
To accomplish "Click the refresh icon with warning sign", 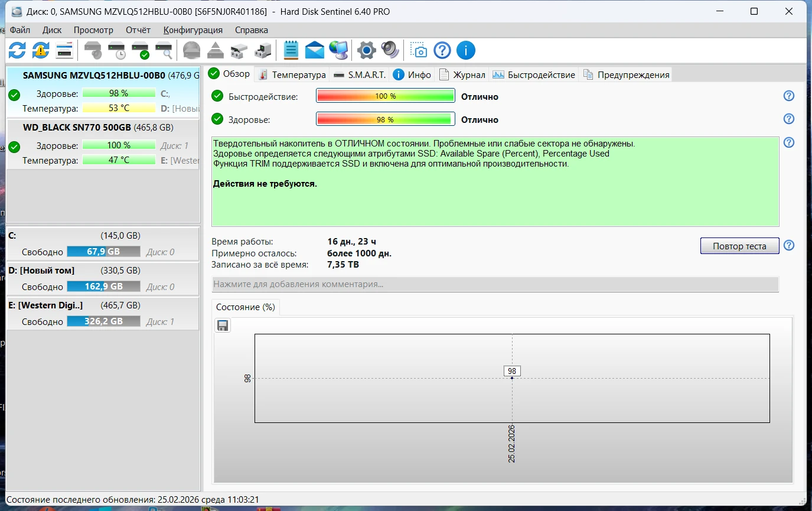I will (40, 50).
